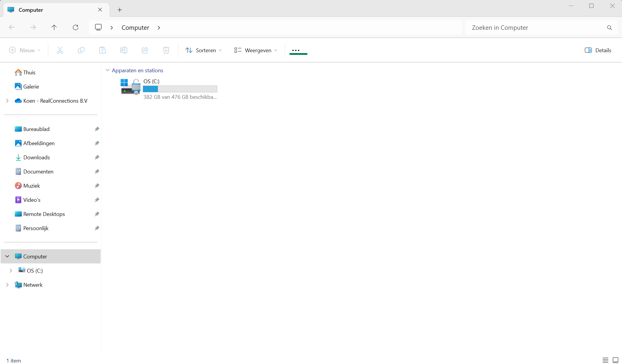
Task: Open Downloads in quick access
Action: point(37,158)
